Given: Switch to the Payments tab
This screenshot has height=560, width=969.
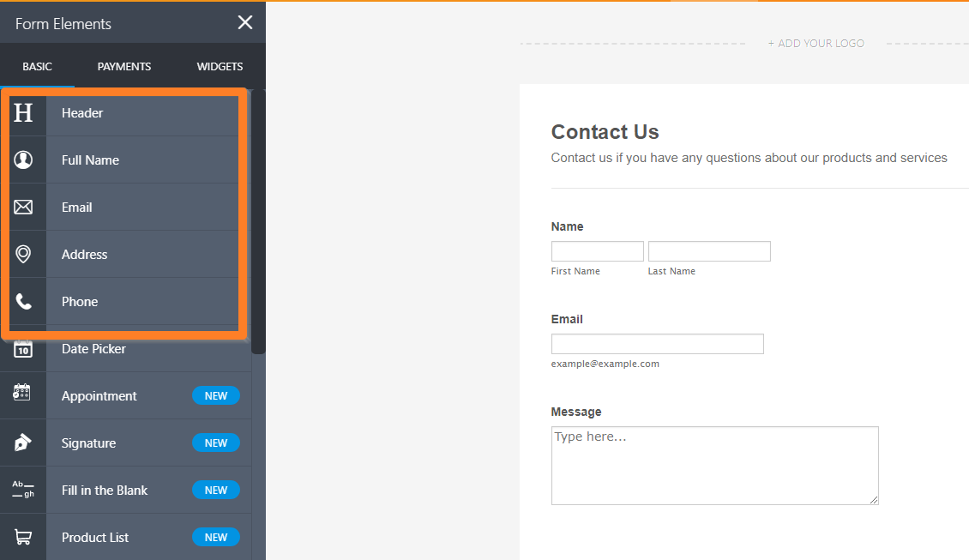Looking at the screenshot, I should click(x=124, y=67).
